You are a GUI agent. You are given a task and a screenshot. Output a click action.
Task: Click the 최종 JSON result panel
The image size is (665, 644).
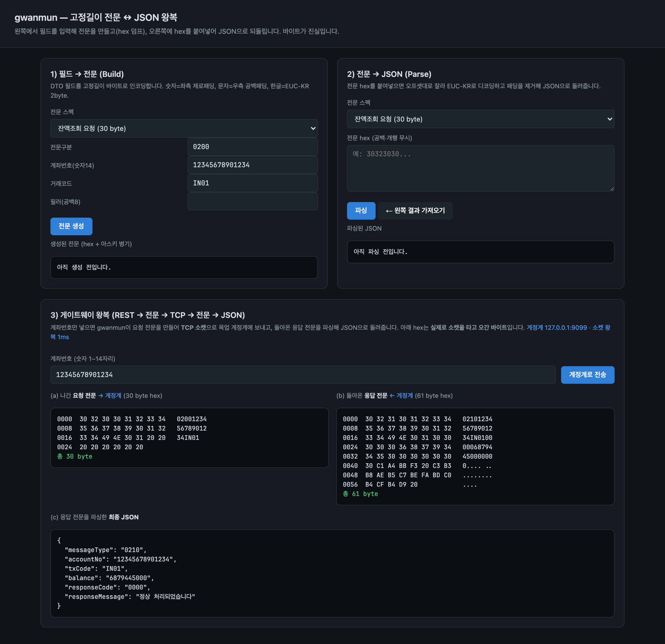point(332,573)
